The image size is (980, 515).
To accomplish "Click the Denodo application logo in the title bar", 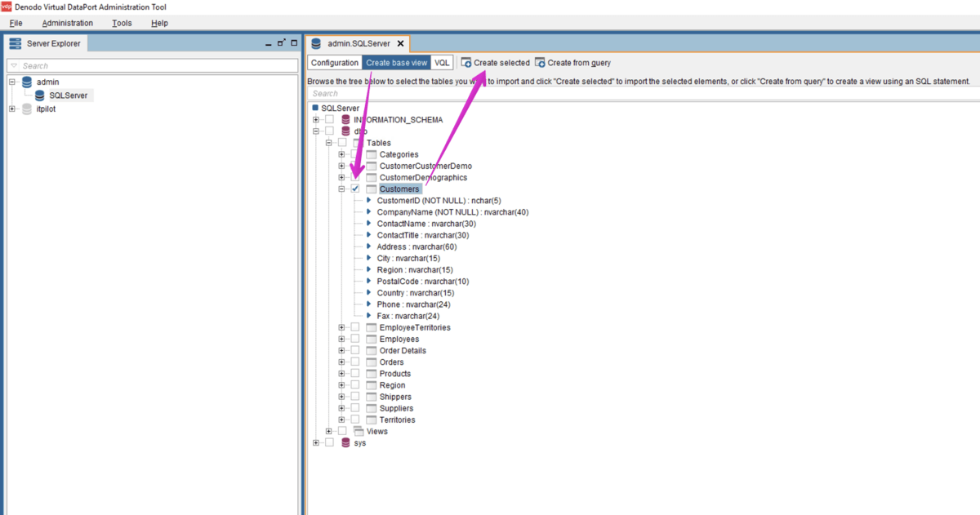I will (7, 7).
